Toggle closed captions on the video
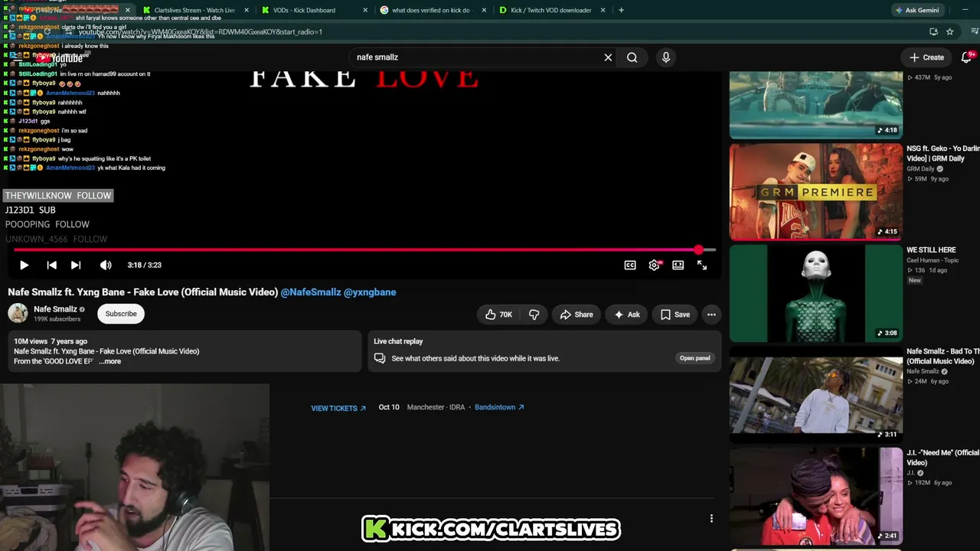The height and width of the screenshot is (551, 980). coord(630,265)
